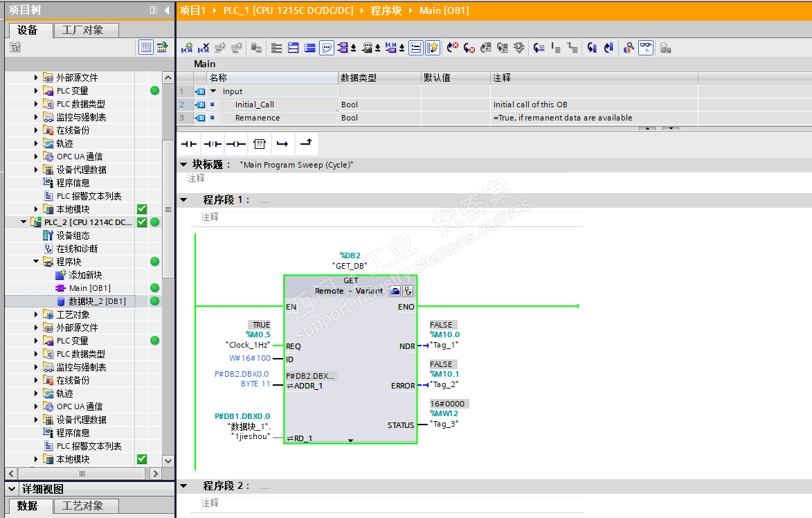Click the project tree horizontal scrollbar
Image resolution: width=812 pixels, height=518 pixels.
coord(82,474)
